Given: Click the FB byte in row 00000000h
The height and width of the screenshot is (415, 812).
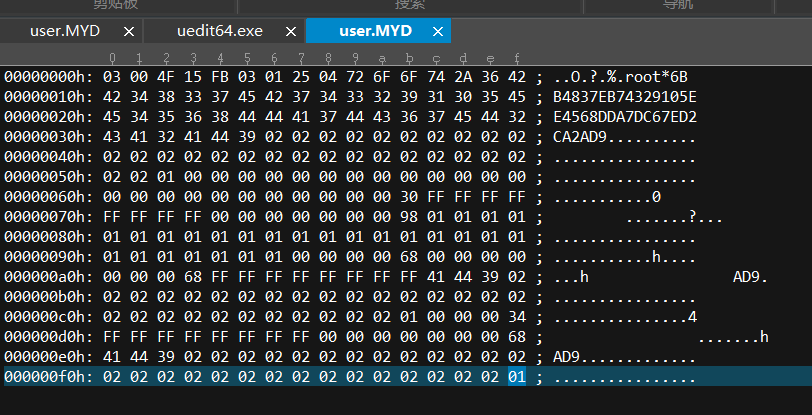Looking at the screenshot, I should [220, 77].
